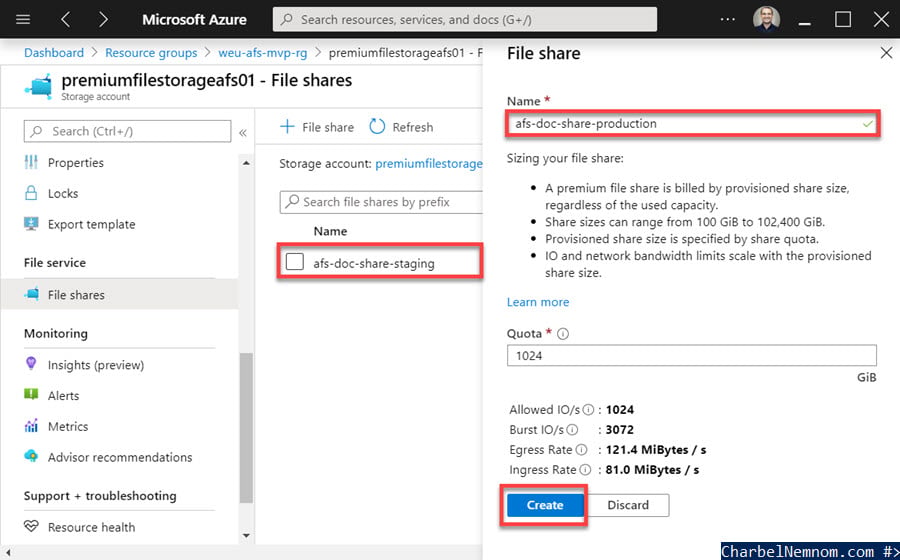
Task: Refresh the file shares list
Action: pos(401,127)
